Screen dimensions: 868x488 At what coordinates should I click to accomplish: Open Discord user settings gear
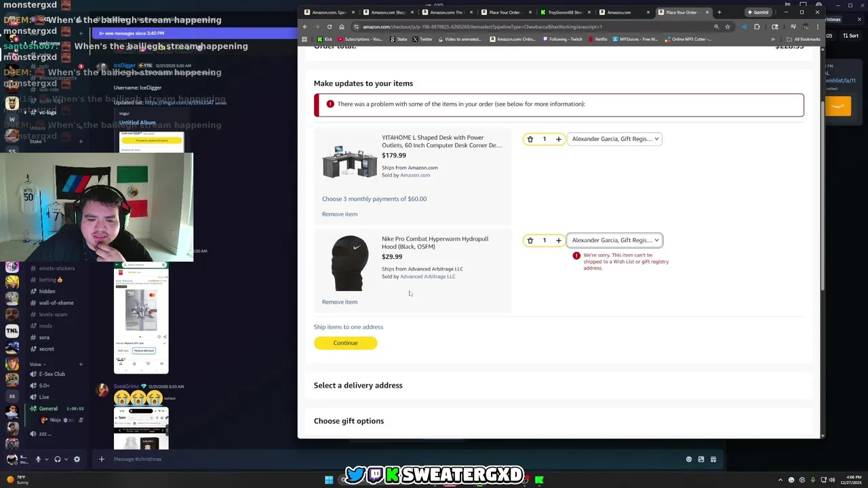77,460
